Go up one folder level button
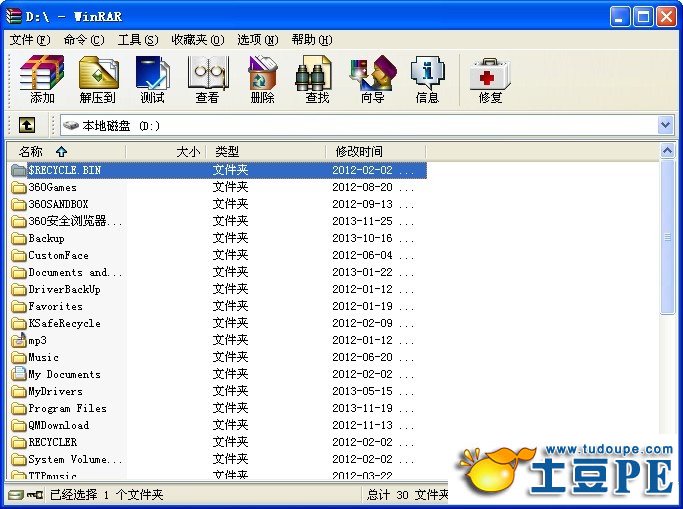The width and height of the screenshot is (683, 509). pyautogui.click(x=27, y=125)
